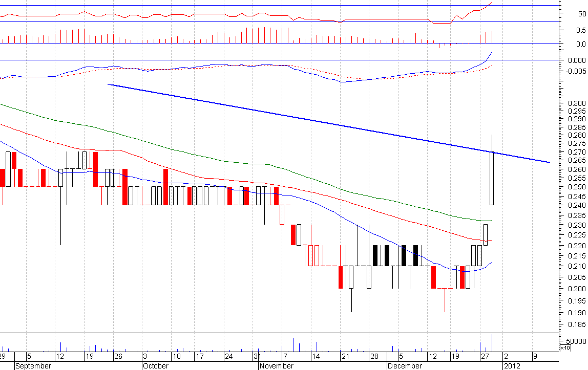The image size is (588, 370).
Task: Select the 0.245 price axis label
Action: [577, 196]
